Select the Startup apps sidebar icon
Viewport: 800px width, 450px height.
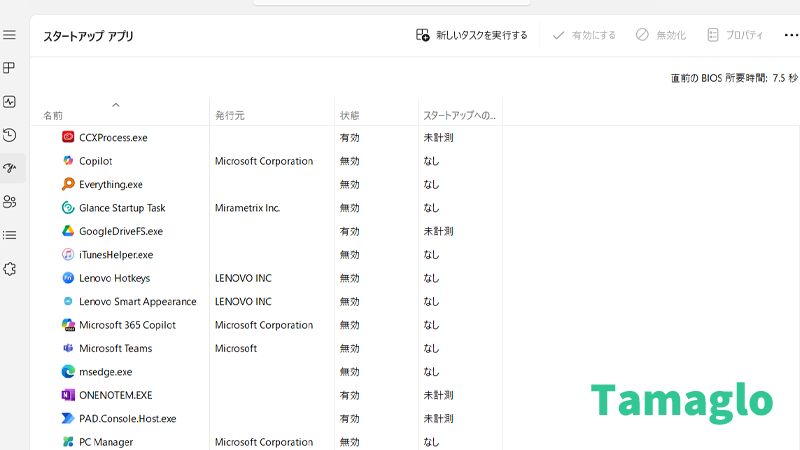click(x=9, y=168)
